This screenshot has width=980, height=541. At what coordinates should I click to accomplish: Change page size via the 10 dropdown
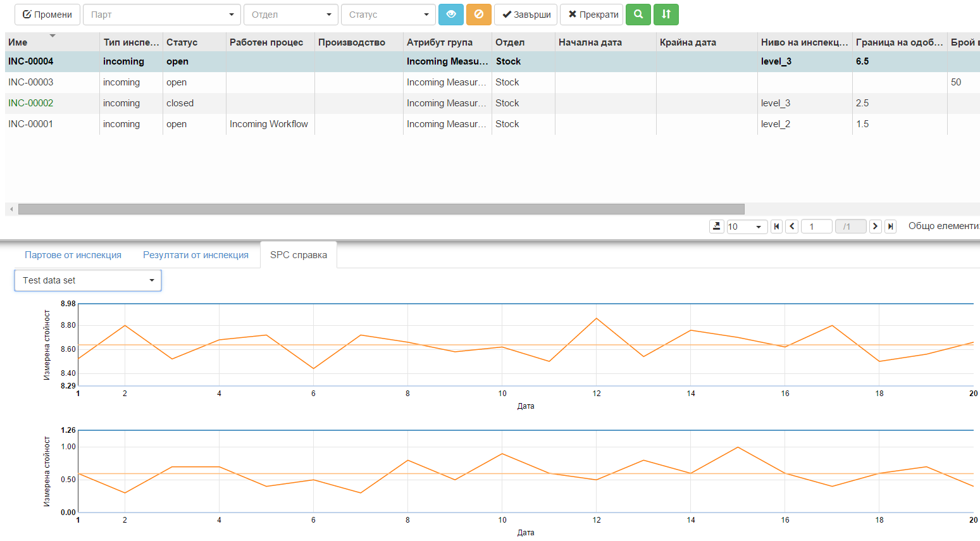click(x=747, y=225)
